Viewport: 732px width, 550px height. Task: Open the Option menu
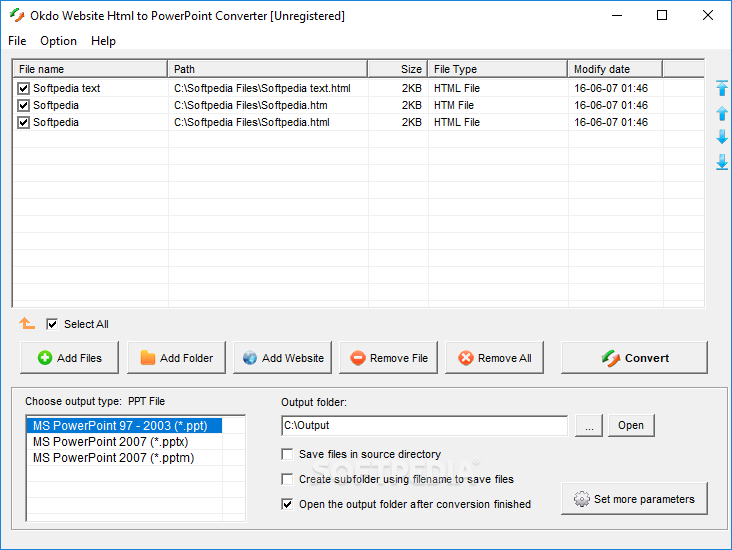58,41
